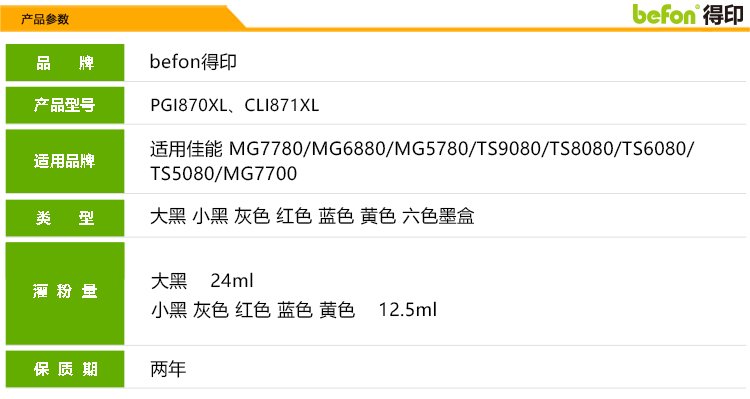The width and height of the screenshot is (750, 399).
Task: Click the 产品型号 green label cell
Action: click(x=65, y=105)
